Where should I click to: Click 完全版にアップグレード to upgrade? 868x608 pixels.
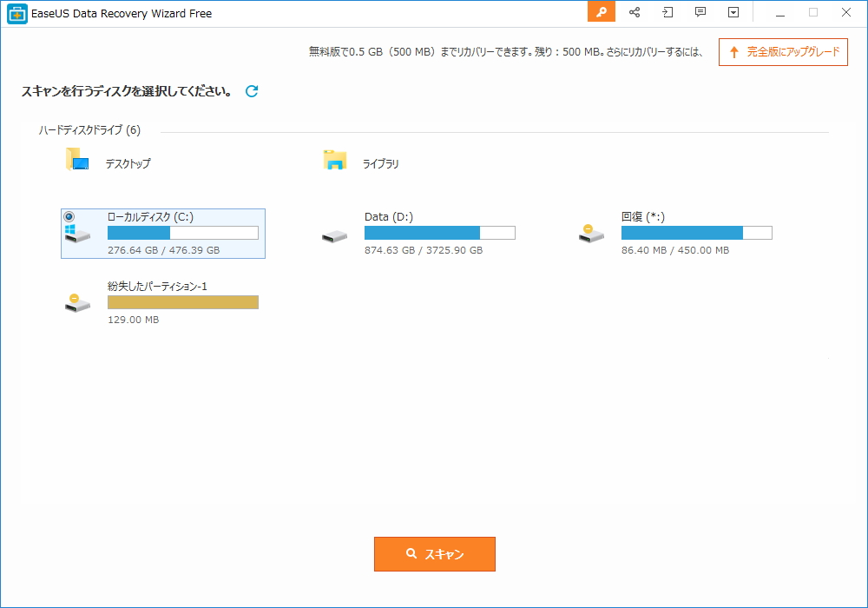coord(783,52)
